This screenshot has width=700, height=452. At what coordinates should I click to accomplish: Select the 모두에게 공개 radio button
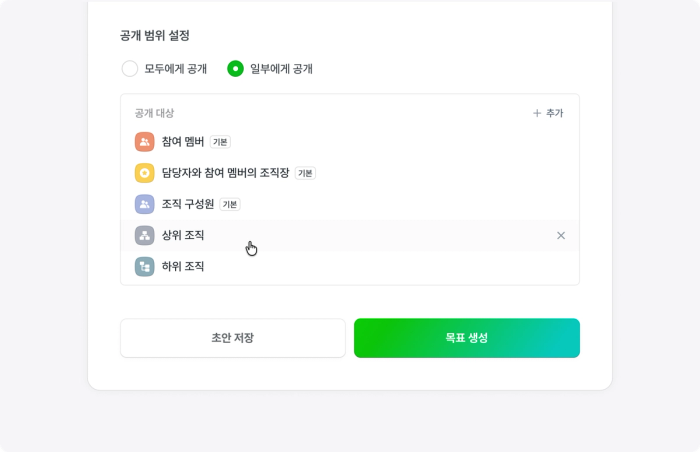tap(129, 69)
